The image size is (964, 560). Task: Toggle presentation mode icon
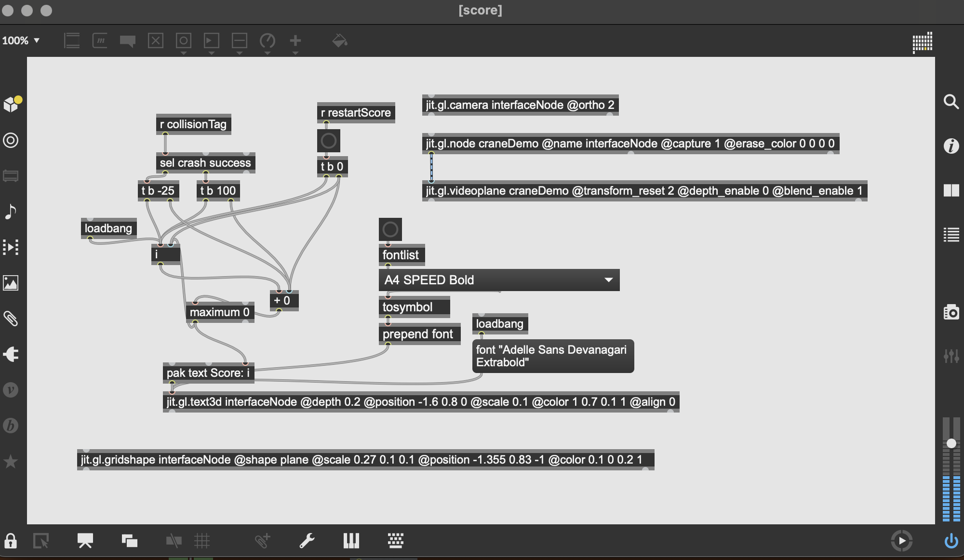pos(85,541)
